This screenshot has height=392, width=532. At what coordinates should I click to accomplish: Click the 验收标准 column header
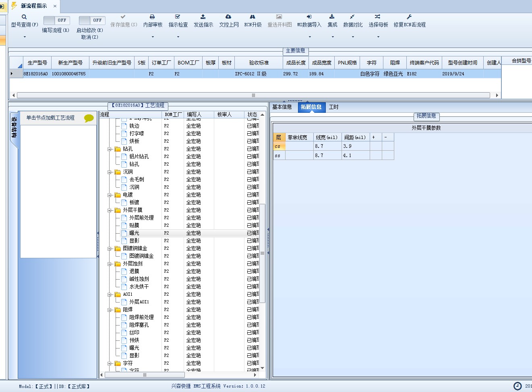[259, 63]
